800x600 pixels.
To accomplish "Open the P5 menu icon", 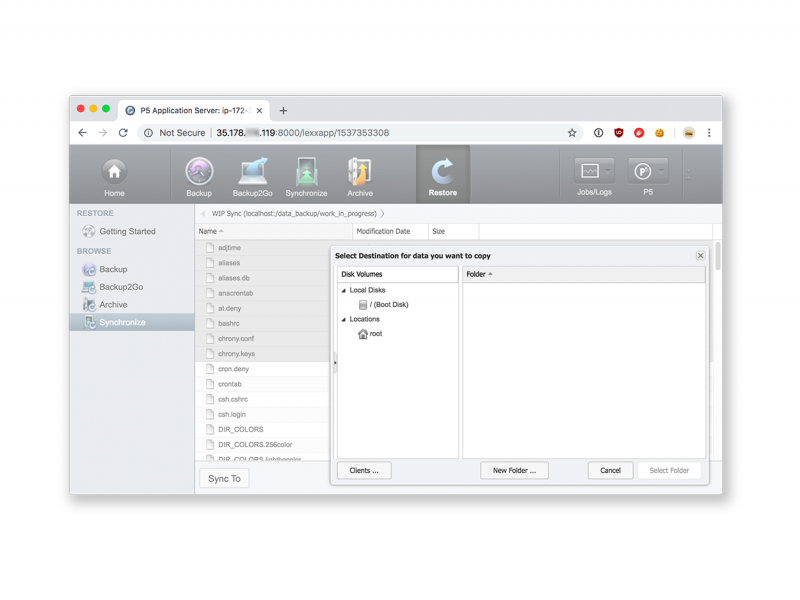I will [642, 171].
